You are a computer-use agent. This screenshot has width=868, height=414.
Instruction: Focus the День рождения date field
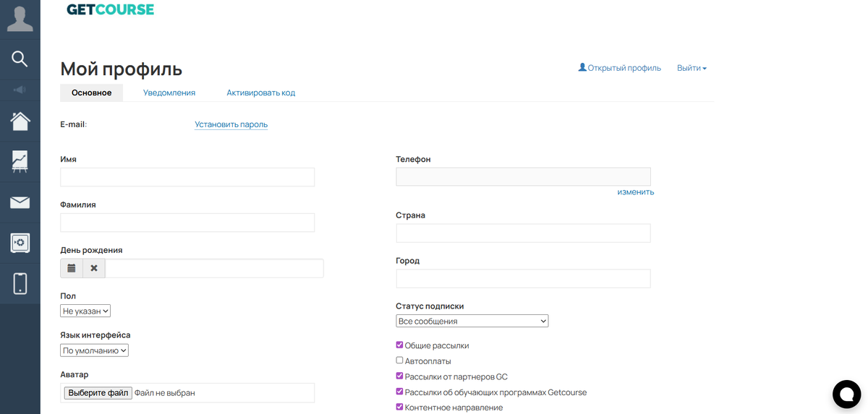tap(214, 268)
